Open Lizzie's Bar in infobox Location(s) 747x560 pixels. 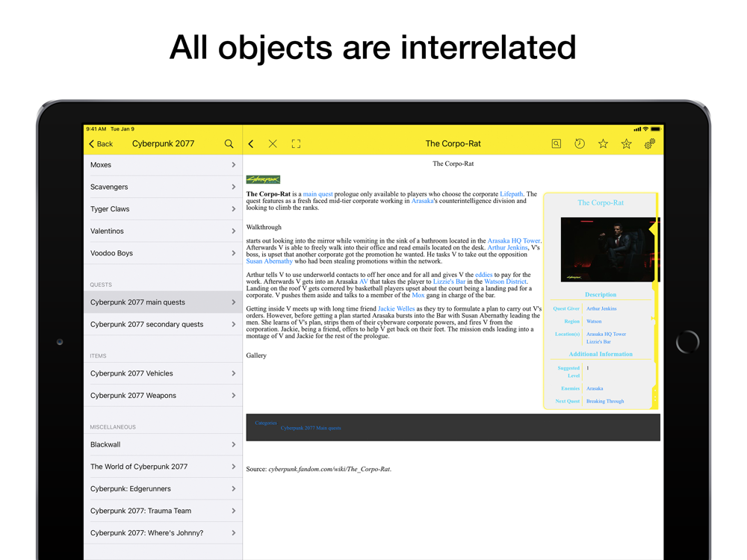pyautogui.click(x=598, y=342)
